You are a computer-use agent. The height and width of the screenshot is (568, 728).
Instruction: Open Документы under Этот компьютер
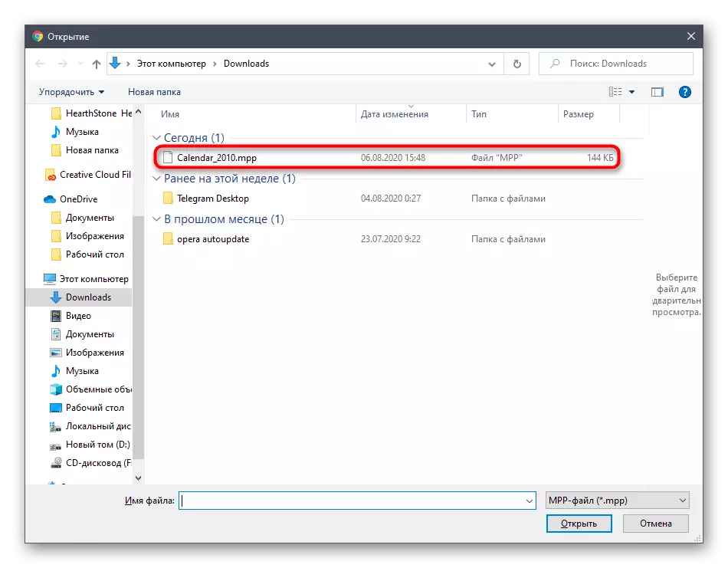click(x=82, y=334)
